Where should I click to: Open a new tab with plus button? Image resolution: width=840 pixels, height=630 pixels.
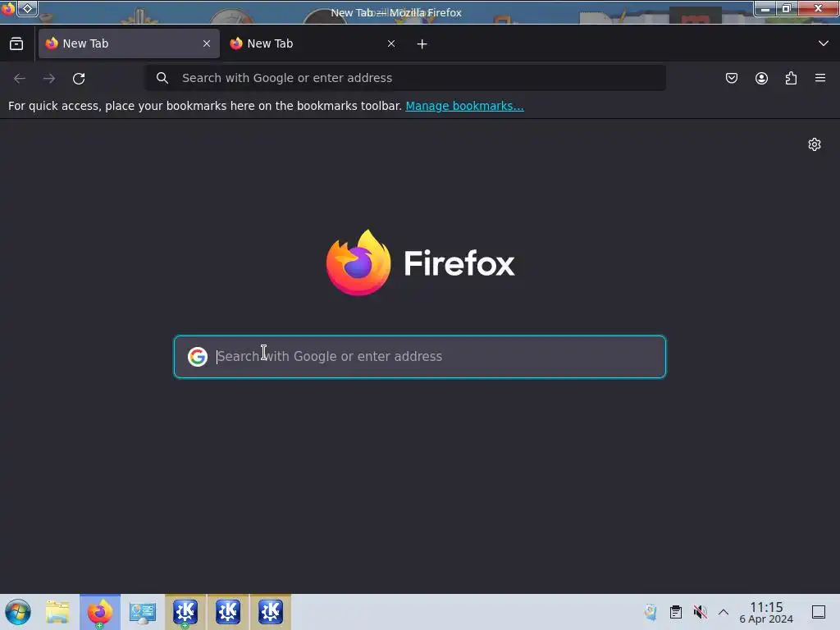point(422,44)
